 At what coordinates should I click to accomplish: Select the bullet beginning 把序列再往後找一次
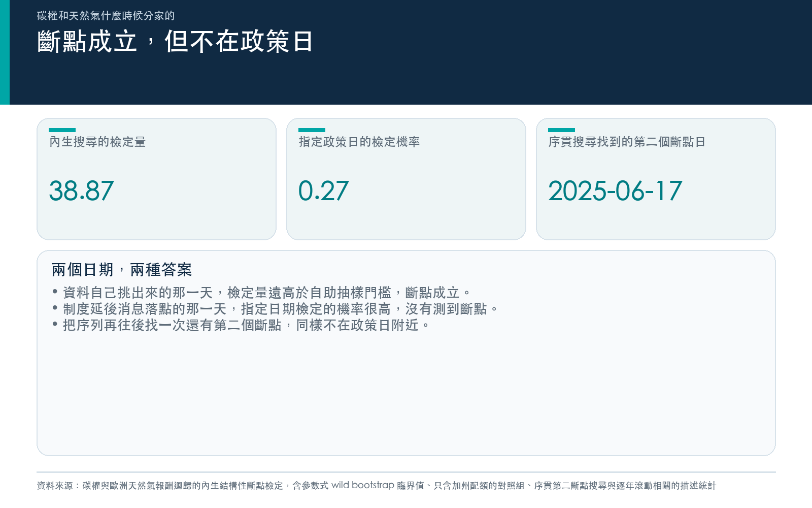[241, 325]
